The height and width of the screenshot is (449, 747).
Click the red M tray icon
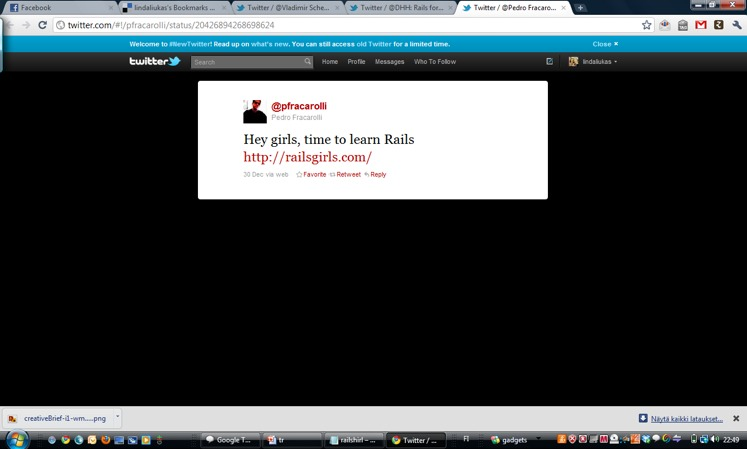pyautogui.click(x=604, y=439)
